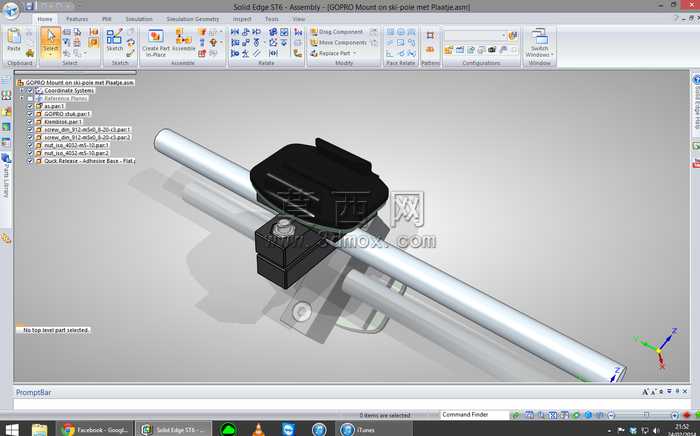
Task: Open Windows Start button
Action: (x=12, y=429)
